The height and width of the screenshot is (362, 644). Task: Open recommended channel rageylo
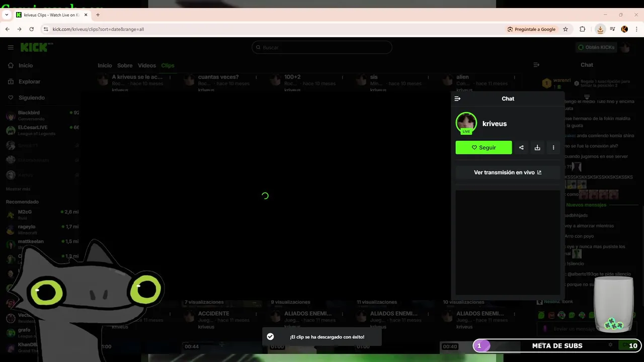click(x=42, y=229)
